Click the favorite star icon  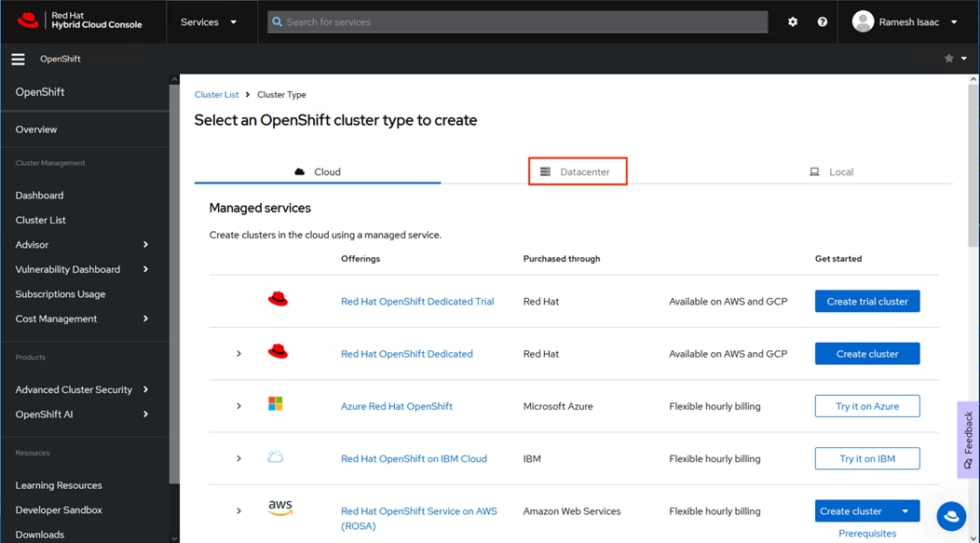[x=949, y=59]
